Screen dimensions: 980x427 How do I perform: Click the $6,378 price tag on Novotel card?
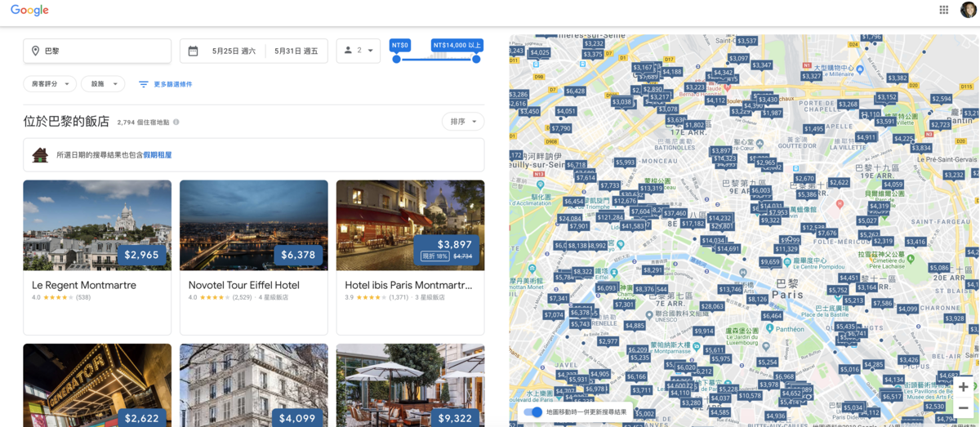click(298, 255)
